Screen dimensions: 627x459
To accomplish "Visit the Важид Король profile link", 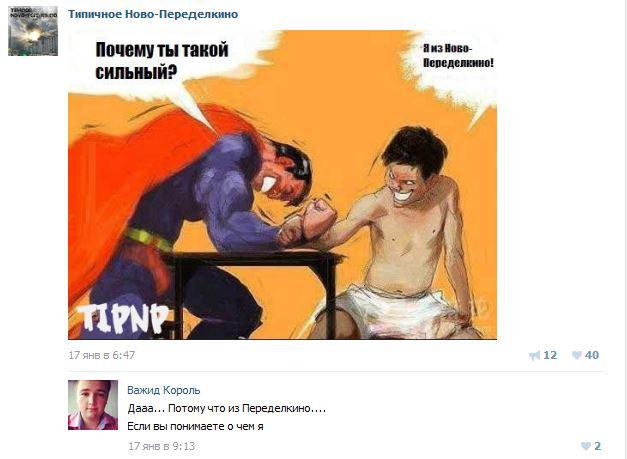I will click(x=164, y=390).
